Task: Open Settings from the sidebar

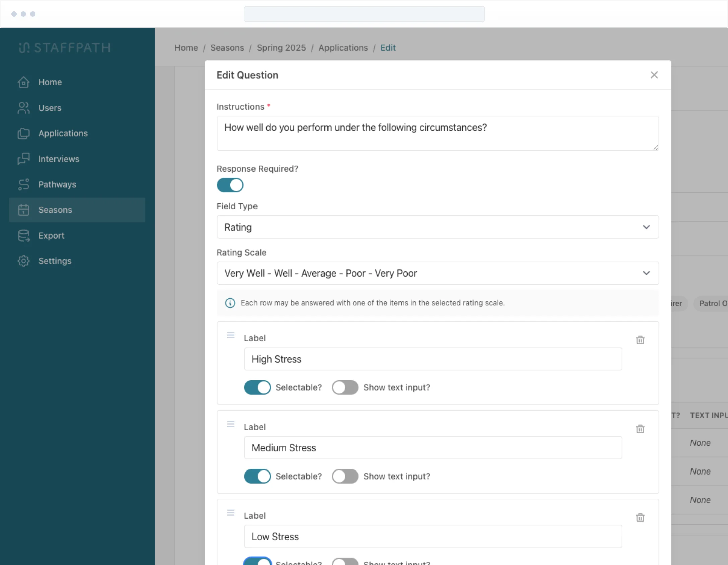Action: (x=55, y=261)
